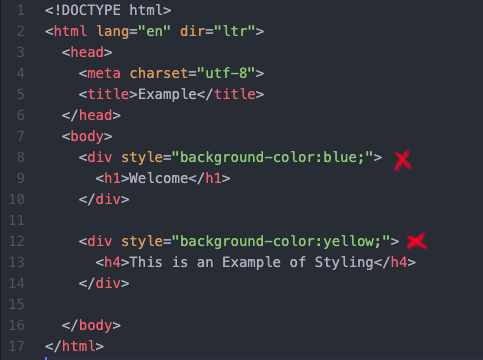Viewport: 483px width, 360px height.
Task: Click the closing div tag on line 10
Action: (104, 199)
